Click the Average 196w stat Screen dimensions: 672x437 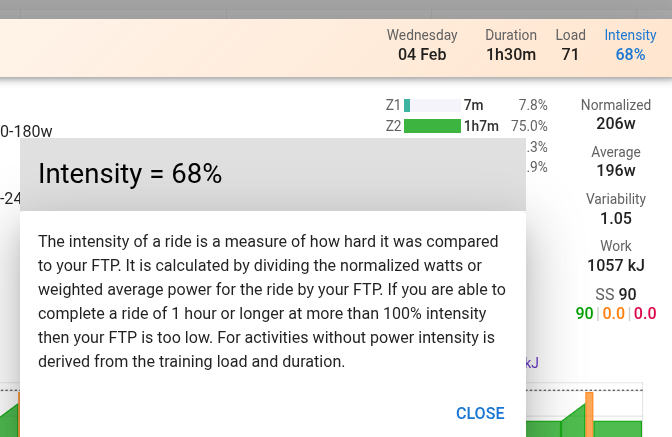[616, 162]
